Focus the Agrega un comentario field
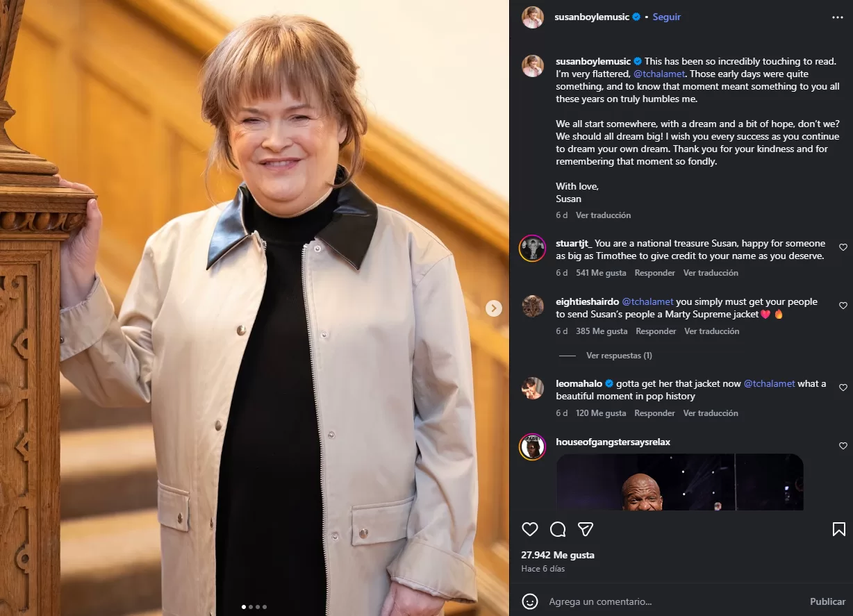The height and width of the screenshot is (616, 853). pyautogui.click(x=667, y=601)
